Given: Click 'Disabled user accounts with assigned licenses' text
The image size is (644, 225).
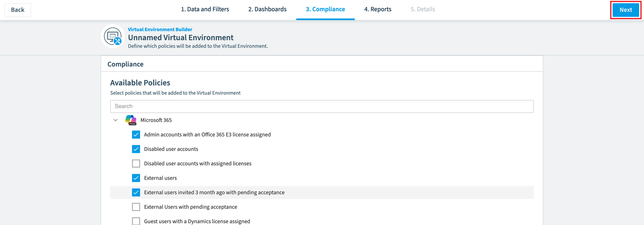Looking at the screenshot, I should tap(198, 163).
